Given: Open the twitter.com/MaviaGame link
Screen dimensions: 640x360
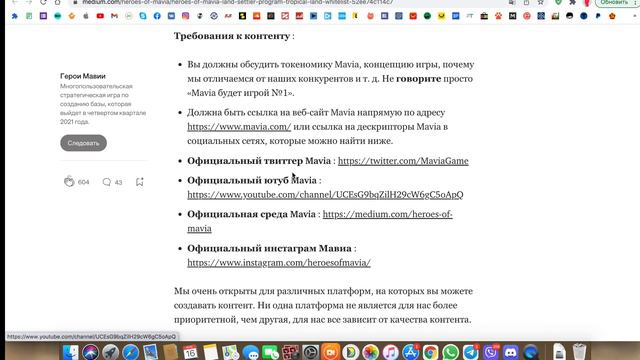Looking at the screenshot, I should [403, 161].
